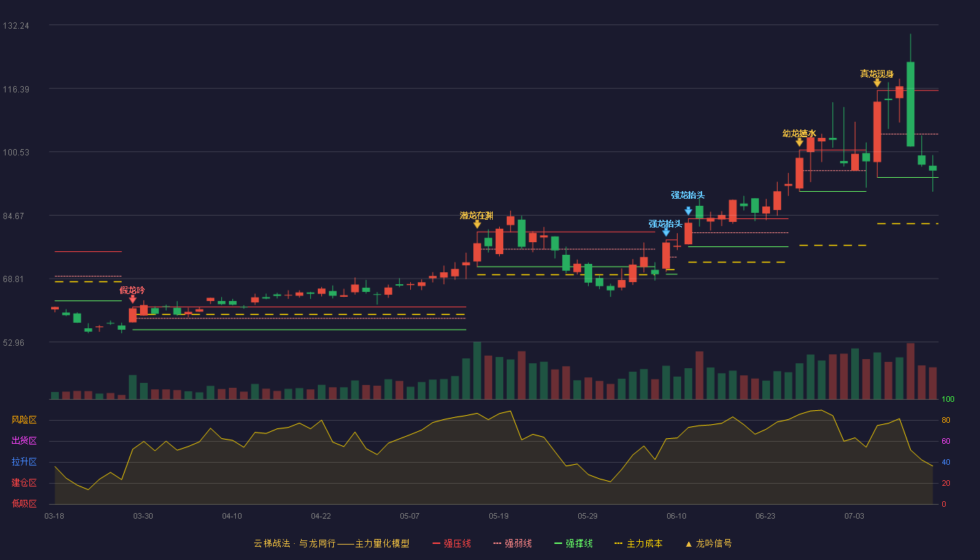980x560 pixels.
Task: Toggle the 强弱线 legend entry
Action: click(x=512, y=543)
